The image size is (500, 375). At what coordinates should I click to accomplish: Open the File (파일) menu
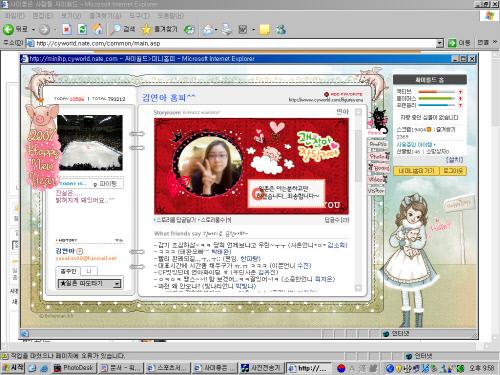click(x=14, y=16)
